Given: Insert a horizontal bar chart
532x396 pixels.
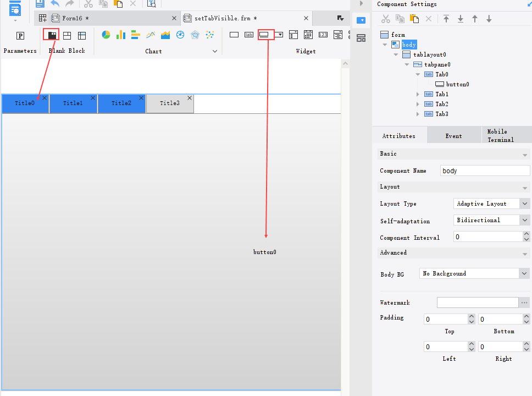Looking at the screenshot, I should pyautogui.click(x=135, y=35).
